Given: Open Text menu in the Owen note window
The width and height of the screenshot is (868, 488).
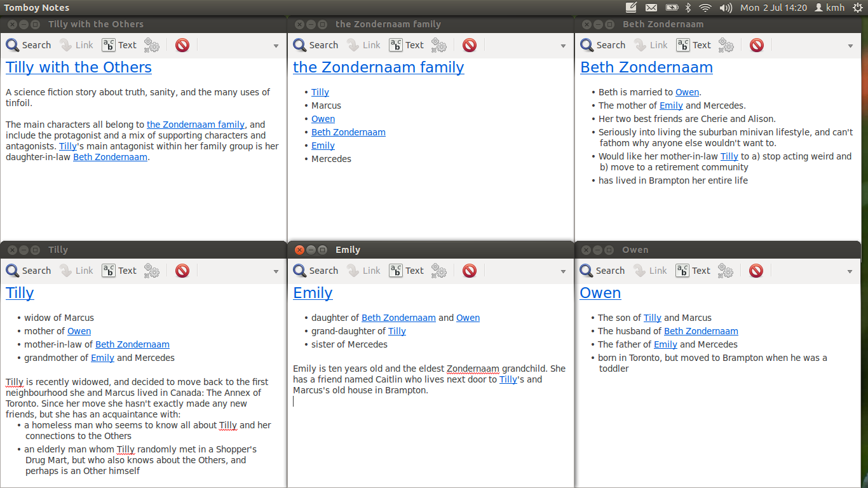Looking at the screenshot, I should click(x=693, y=271).
